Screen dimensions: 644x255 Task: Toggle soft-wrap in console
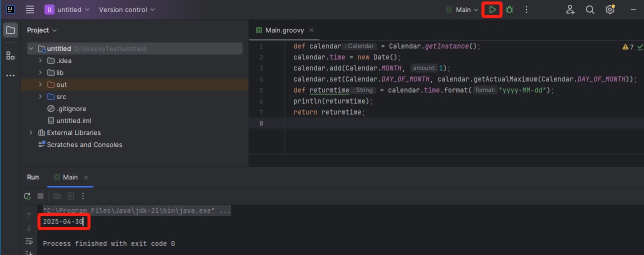[29, 241]
